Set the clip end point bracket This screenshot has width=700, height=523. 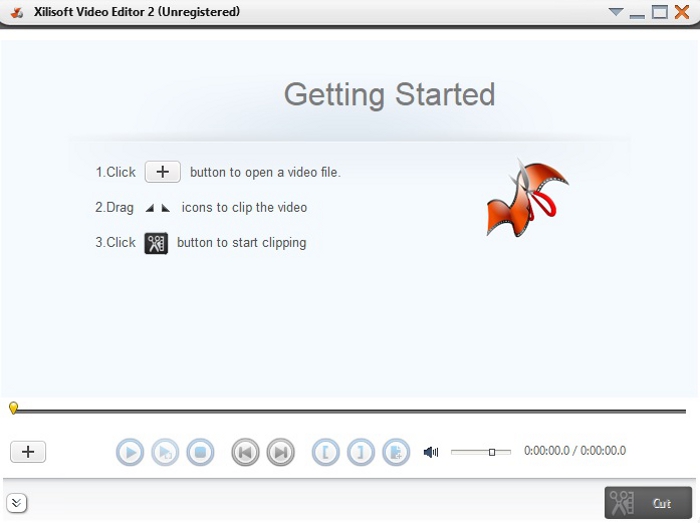pyautogui.click(x=361, y=452)
